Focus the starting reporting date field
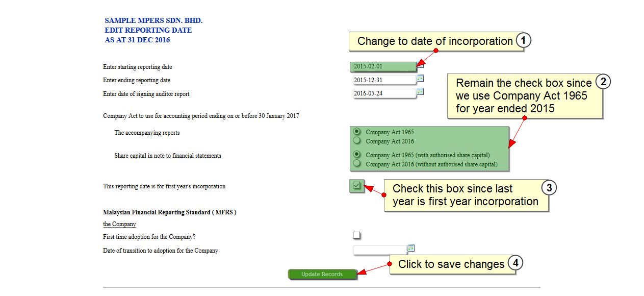The image size is (644, 296). point(384,66)
